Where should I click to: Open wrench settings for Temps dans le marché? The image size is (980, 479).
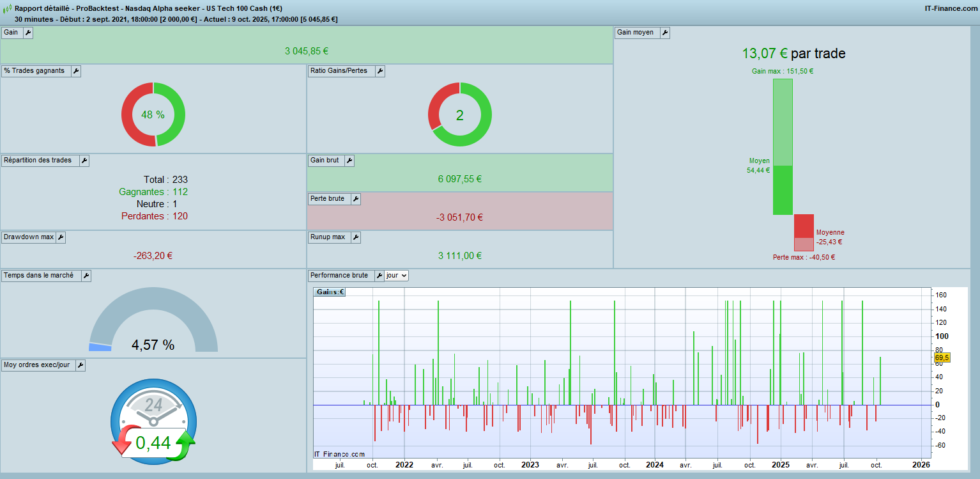pos(86,276)
